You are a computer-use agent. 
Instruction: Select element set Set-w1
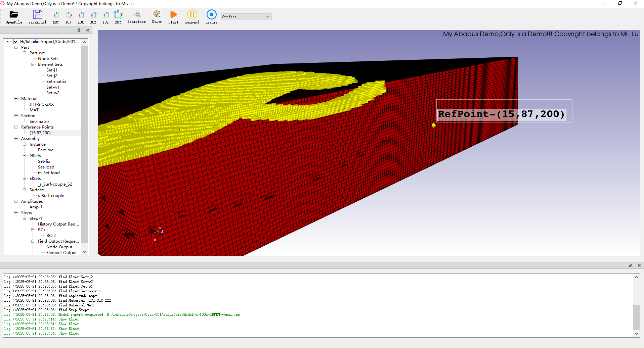pyautogui.click(x=53, y=87)
